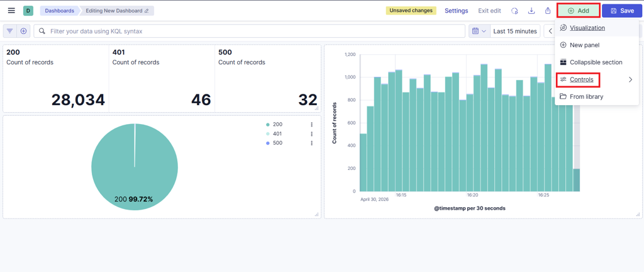This screenshot has height=272, width=644.
Task: Choose Collapsible section from Add menu
Action: point(597,62)
